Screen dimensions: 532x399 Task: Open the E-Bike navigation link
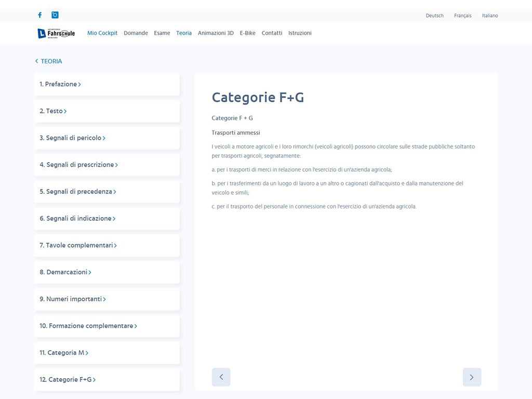[247, 33]
